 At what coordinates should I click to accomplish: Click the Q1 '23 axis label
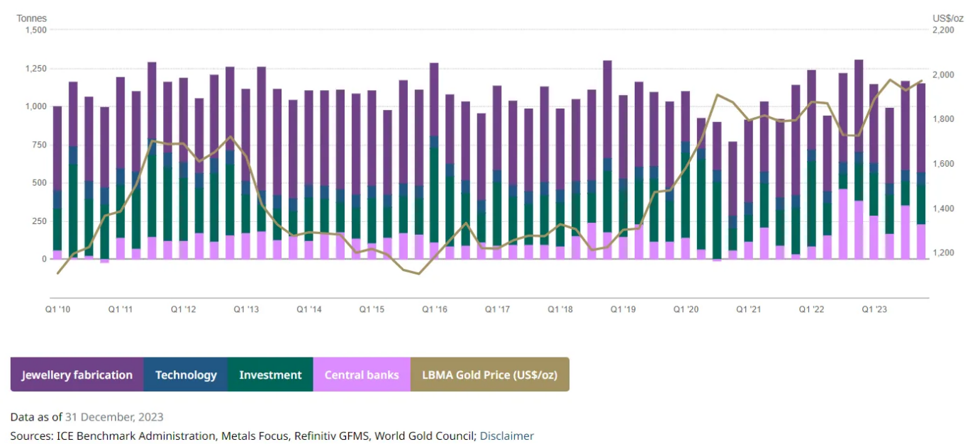coord(874,310)
